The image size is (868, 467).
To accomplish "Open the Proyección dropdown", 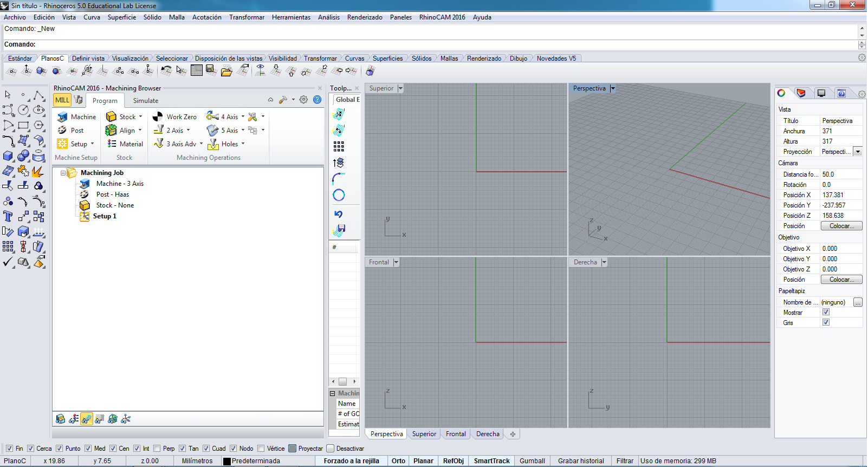I will 858,152.
